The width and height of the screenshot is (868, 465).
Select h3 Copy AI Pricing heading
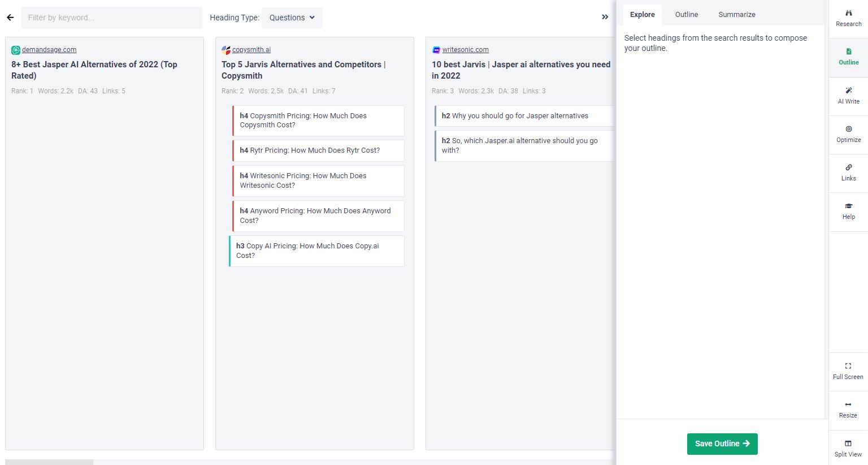tap(316, 251)
